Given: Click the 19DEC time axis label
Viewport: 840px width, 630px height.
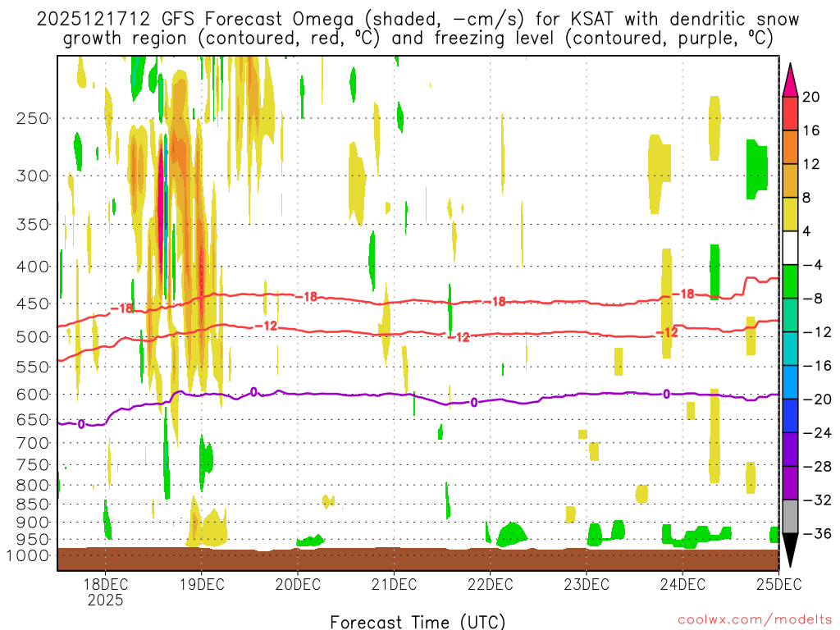Looking at the screenshot, I should [202, 584].
